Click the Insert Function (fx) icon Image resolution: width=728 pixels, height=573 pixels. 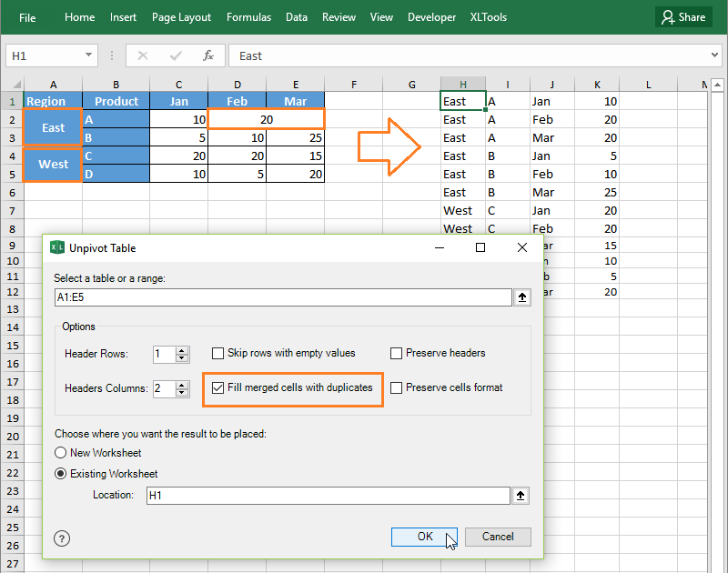207,55
